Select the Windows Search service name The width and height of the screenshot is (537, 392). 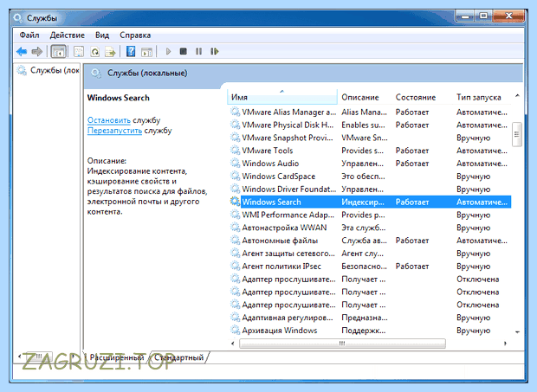tap(271, 202)
